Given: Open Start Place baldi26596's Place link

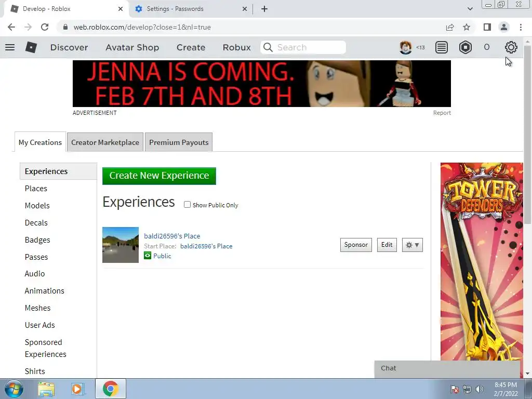Looking at the screenshot, I should [x=206, y=246].
